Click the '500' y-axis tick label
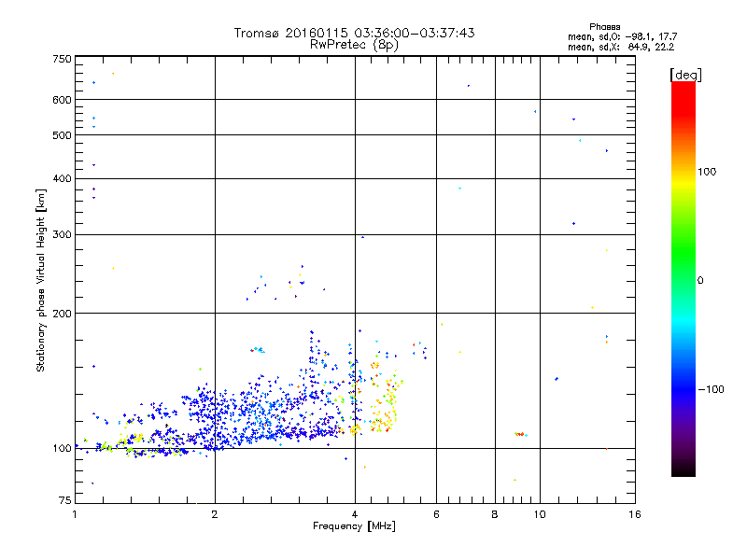Image resolution: width=747 pixels, height=560 pixels. [63, 135]
